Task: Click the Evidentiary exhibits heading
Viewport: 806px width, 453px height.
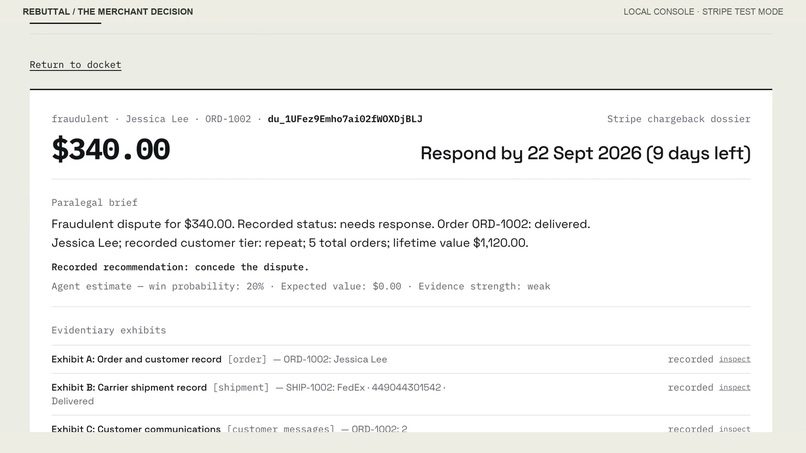Action: click(108, 330)
